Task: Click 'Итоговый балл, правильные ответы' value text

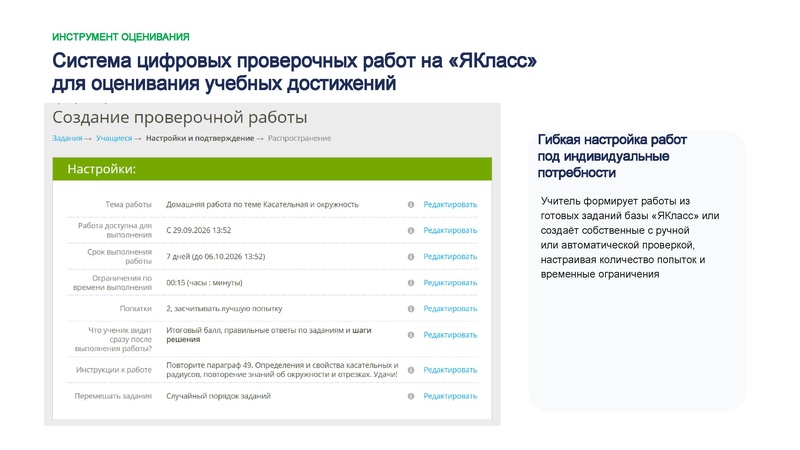Action: click(x=269, y=335)
